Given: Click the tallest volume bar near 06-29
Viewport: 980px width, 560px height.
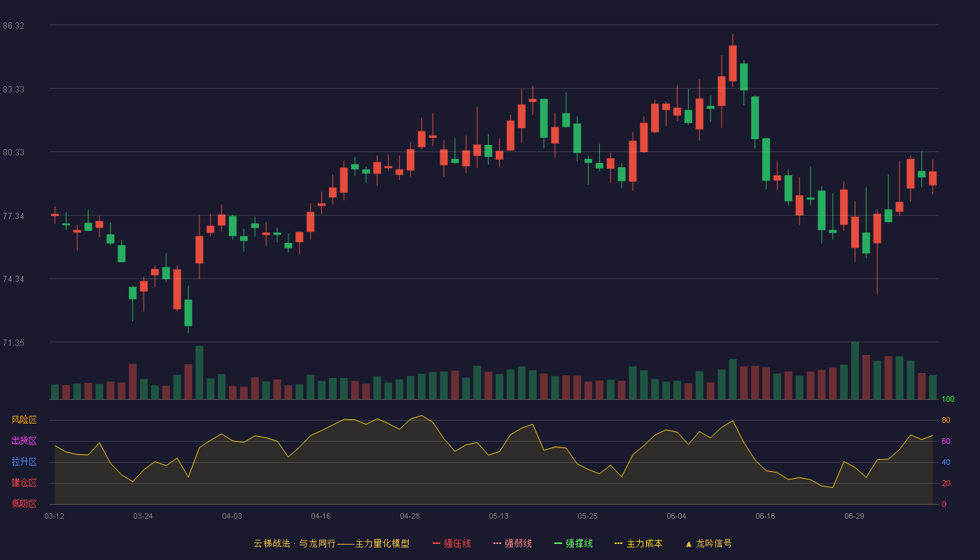Looking at the screenshot, I should point(855,370).
